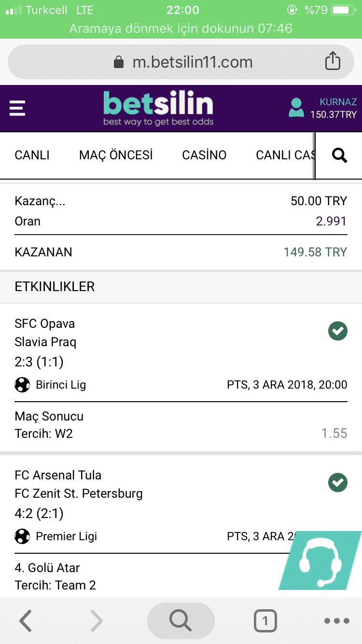Tap the betsilin logo

(158, 109)
